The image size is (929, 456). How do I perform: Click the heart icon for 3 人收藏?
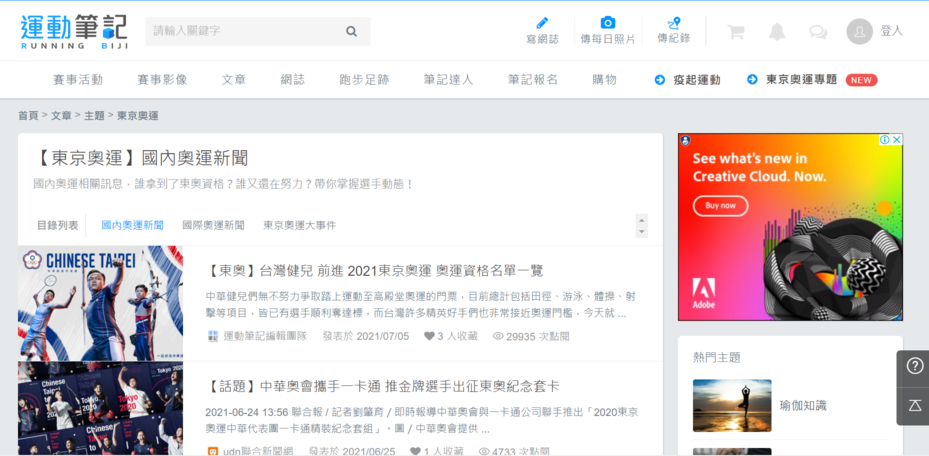coord(430,336)
